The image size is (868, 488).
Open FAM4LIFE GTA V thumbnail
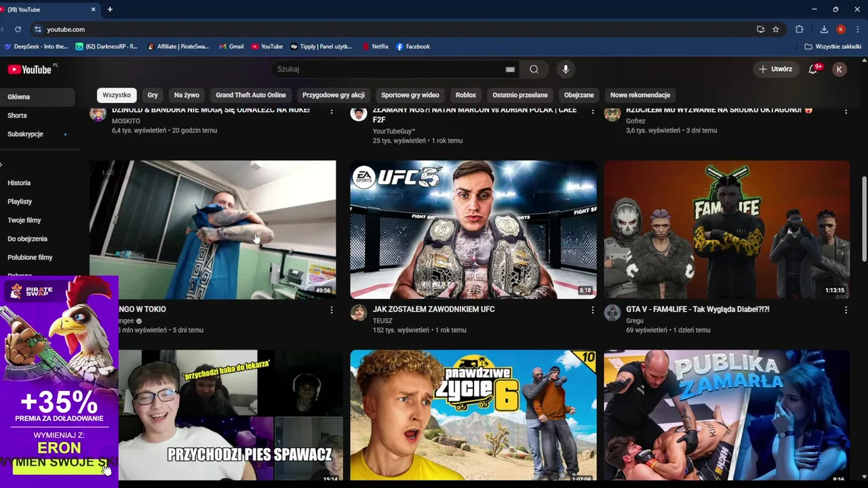tap(727, 230)
